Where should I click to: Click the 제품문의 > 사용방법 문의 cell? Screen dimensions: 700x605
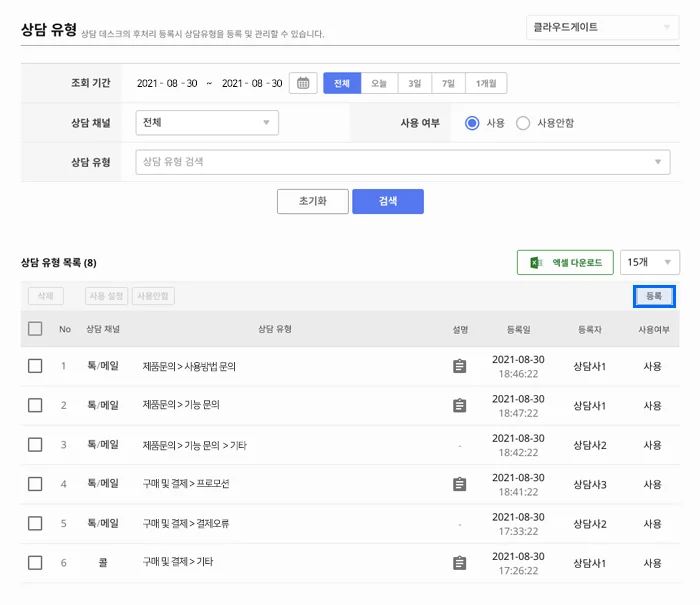pos(189,367)
